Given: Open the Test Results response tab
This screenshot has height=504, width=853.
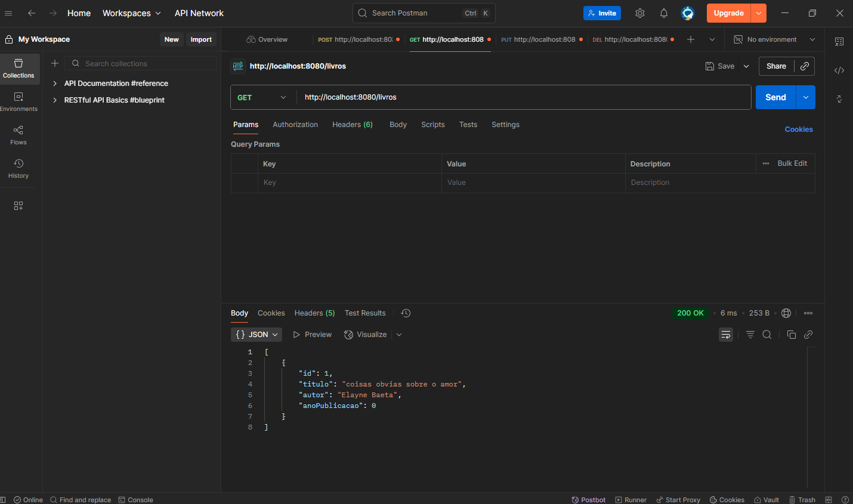Looking at the screenshot, I should pos(365,313).
